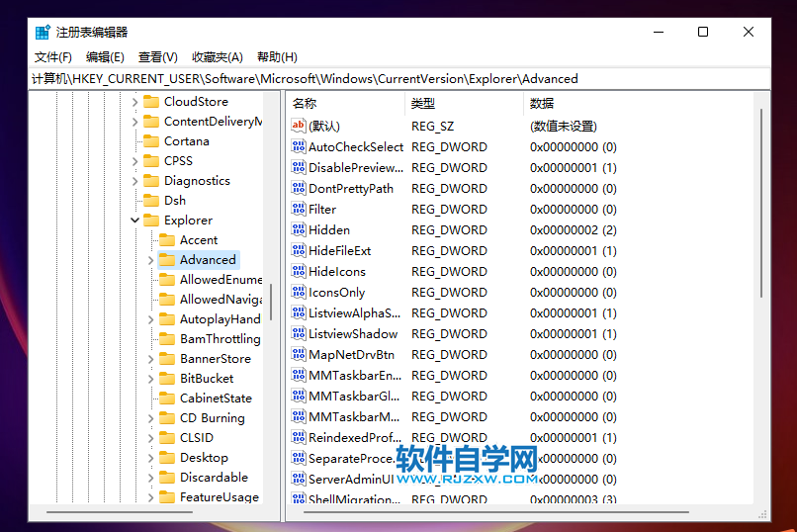Click the tree pane horizontal scrollbar
Screen dimensions: 797x532
tap(120, 512)
